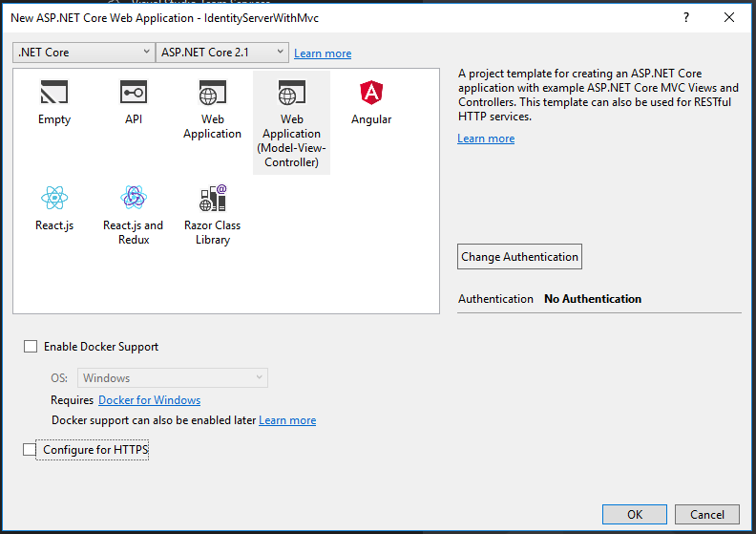Click the 'OS:' label
756x534 pixels.
coord(59,378)
